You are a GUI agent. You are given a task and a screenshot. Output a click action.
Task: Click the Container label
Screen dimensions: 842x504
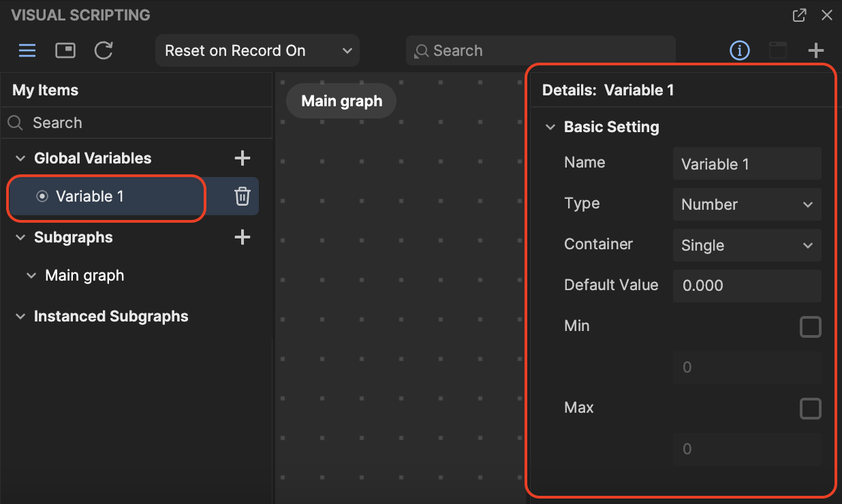pos(598,244)
